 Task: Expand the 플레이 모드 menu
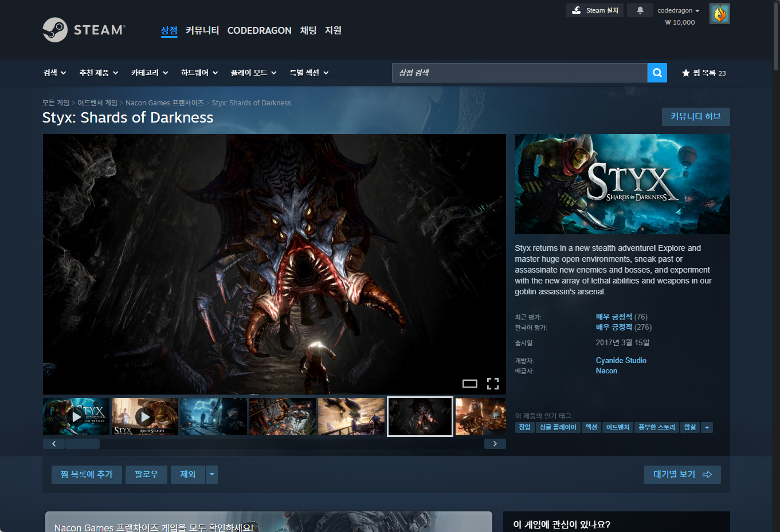pyautogui.click(x=254, y=73)
